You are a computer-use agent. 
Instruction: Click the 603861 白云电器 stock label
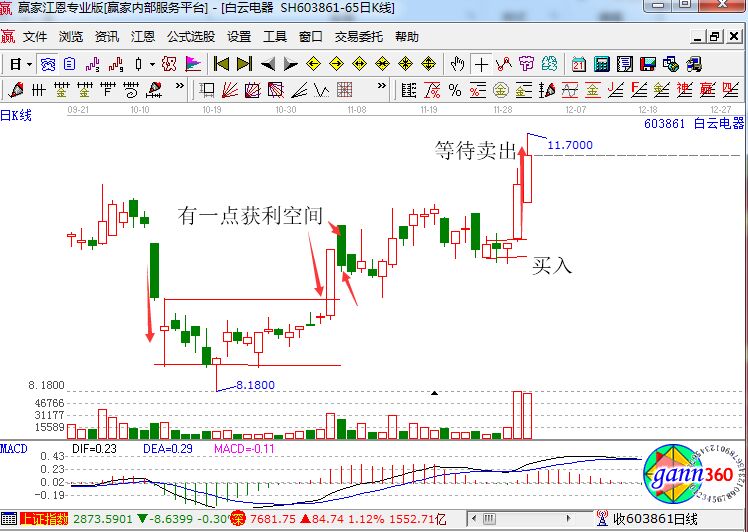click(693, 123)
